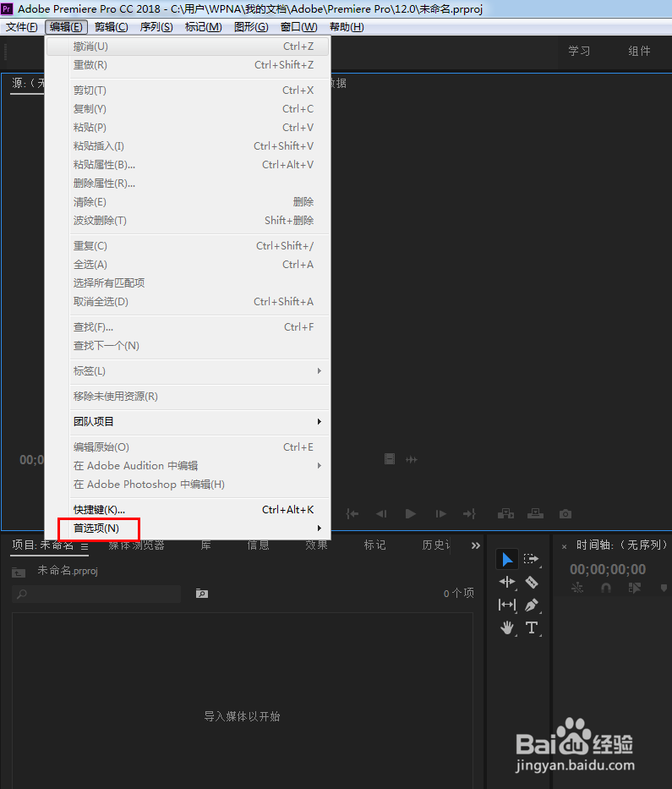Select the 未命名.prproj project path

tap(68, 571)
